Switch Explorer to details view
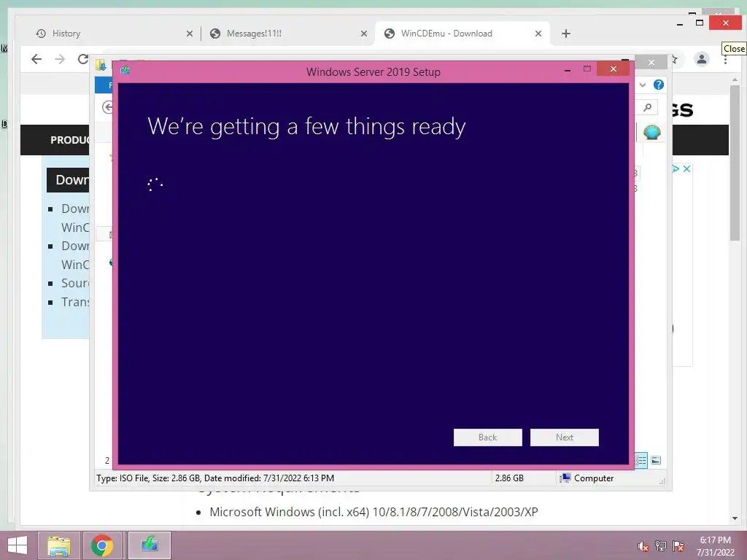Image resolution: width=747 pixels, height=560 pixels. coord(640,460)
